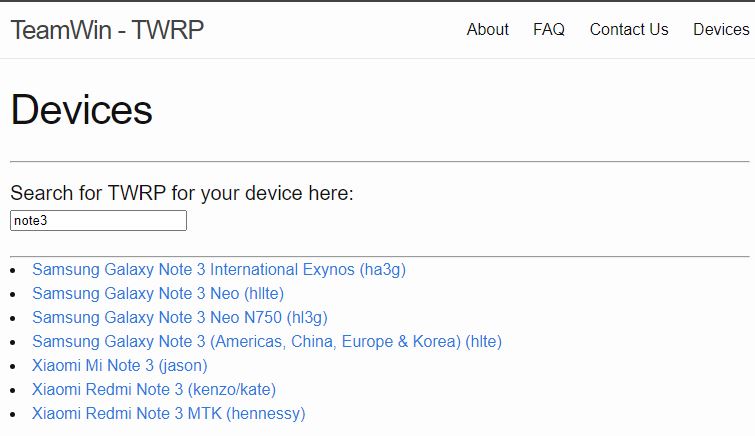Open Xiaomi Mi Note 3 (jason)

(120, 366)
